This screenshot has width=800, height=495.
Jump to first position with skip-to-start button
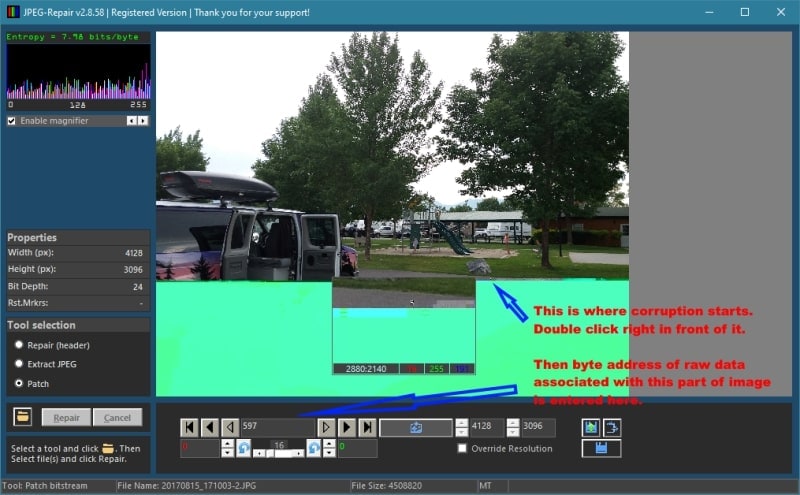pyautogui.click(x=189, y=427)
